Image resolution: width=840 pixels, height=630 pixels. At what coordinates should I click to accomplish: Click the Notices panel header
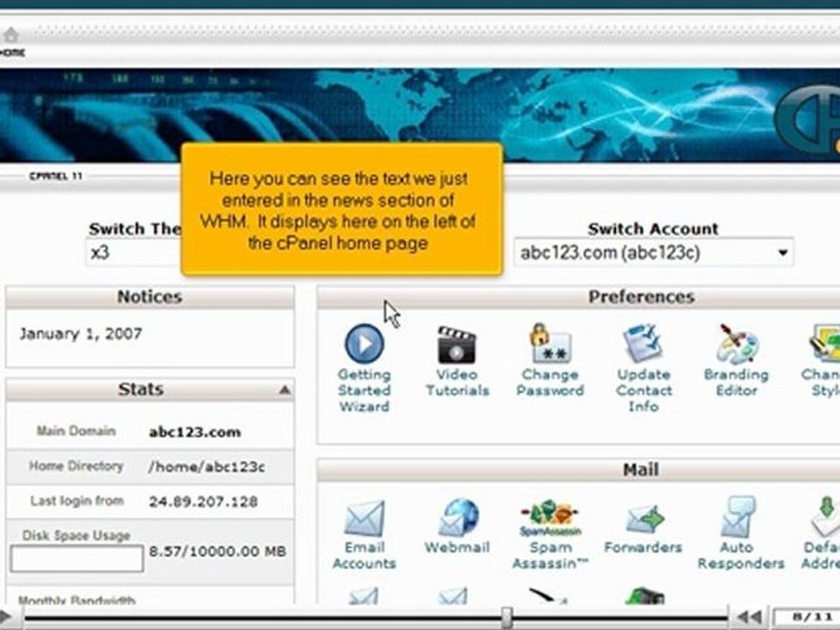(150, 297)
